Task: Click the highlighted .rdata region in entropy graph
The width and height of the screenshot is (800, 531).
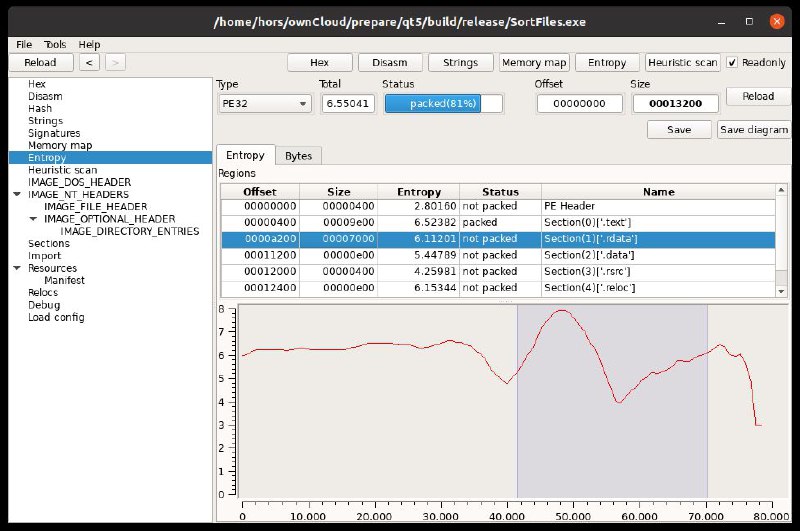Action: click(x=612, y=401)
